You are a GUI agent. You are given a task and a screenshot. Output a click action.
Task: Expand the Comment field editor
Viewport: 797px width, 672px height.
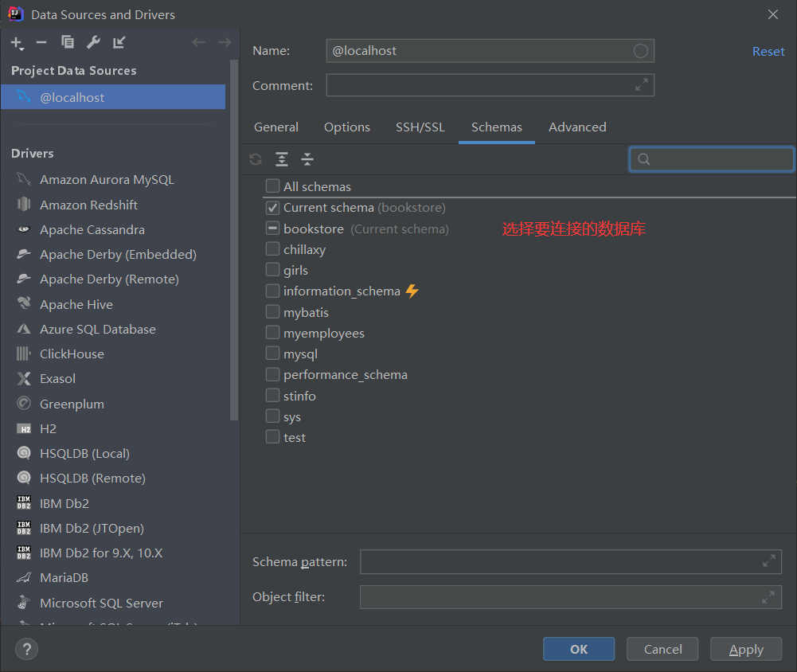(x=642, y=85)
